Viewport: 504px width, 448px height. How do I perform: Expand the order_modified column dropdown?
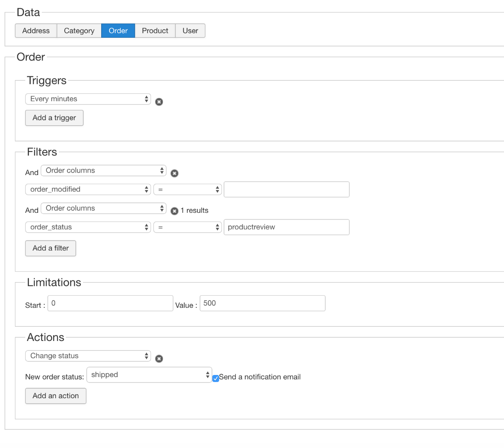88,189
